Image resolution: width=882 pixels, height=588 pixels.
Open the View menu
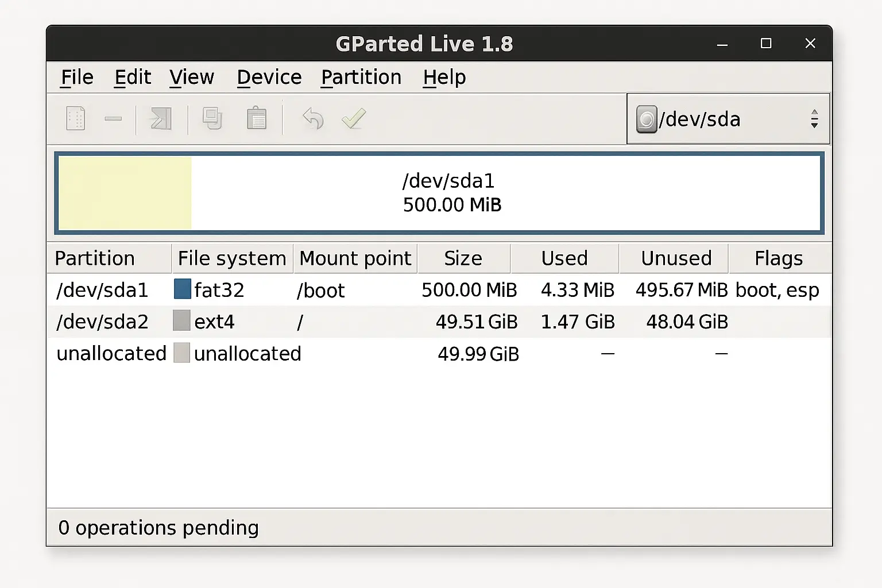coord(192,77)
